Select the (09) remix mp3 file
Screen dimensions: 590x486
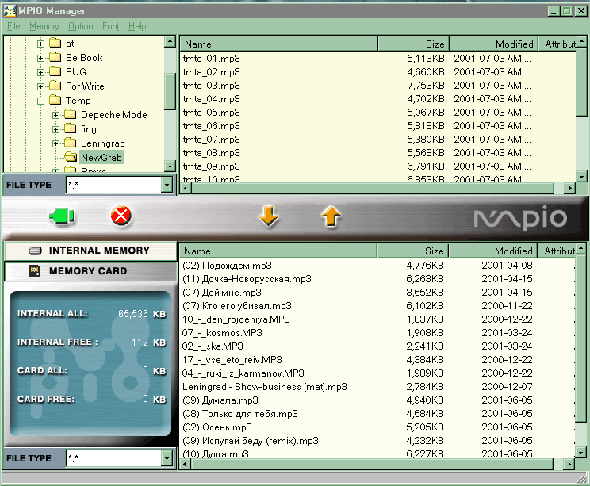click(250, 440)
